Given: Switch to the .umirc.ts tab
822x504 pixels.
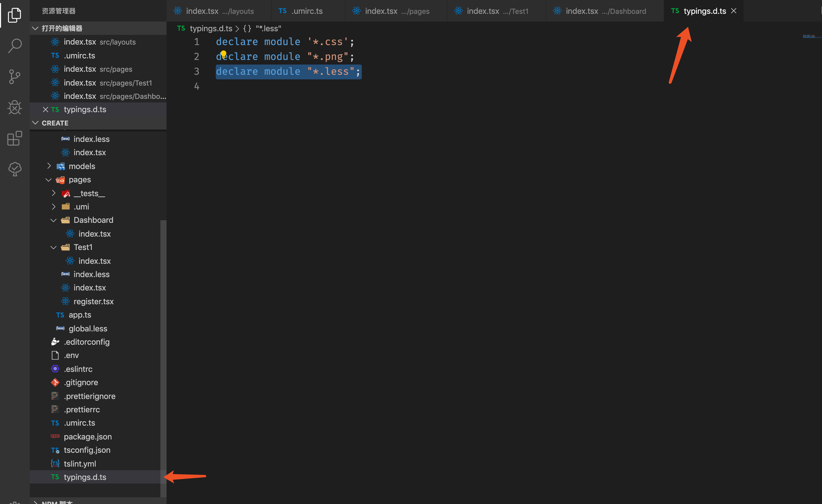Looking at the screenshot, I should pos(307,11).
